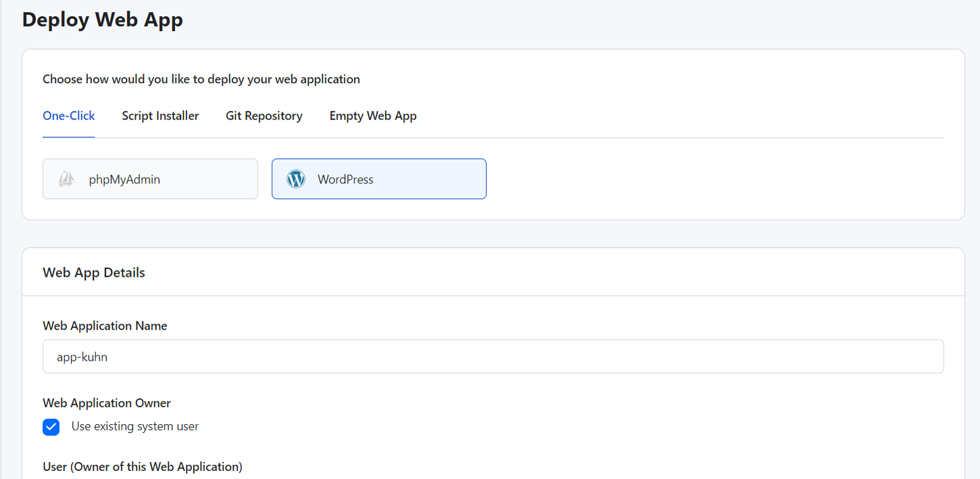This screenshot has height=479, width=980.
Task: Select the phpMyAdmin sailboat icon
Action: click(66, 179)
